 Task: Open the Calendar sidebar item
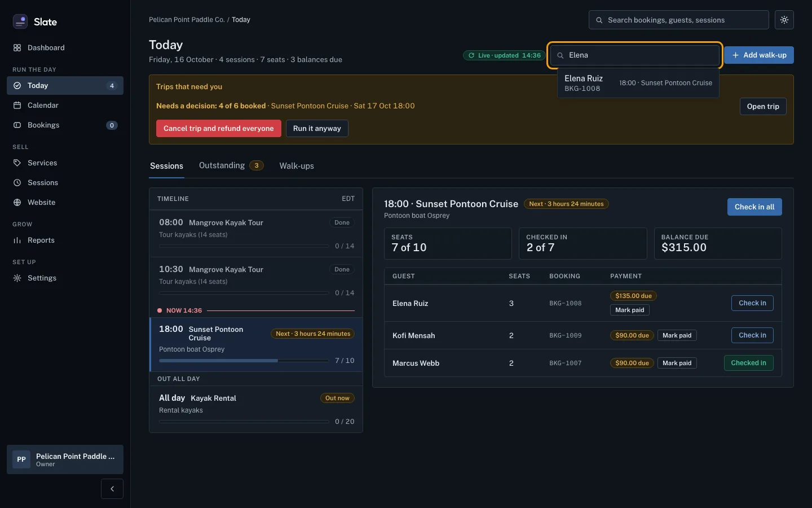[65, 106]
